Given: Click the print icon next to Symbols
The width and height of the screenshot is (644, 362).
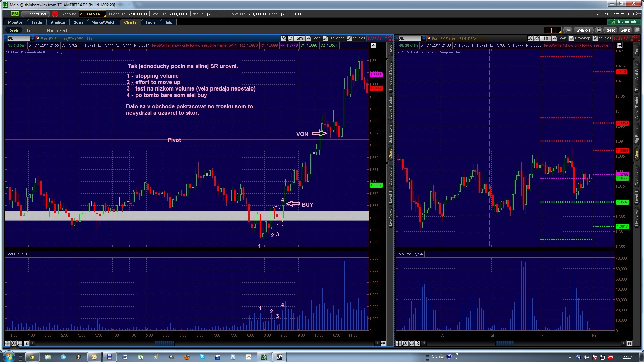Looking at the screenshot, I should coord(598,30).
